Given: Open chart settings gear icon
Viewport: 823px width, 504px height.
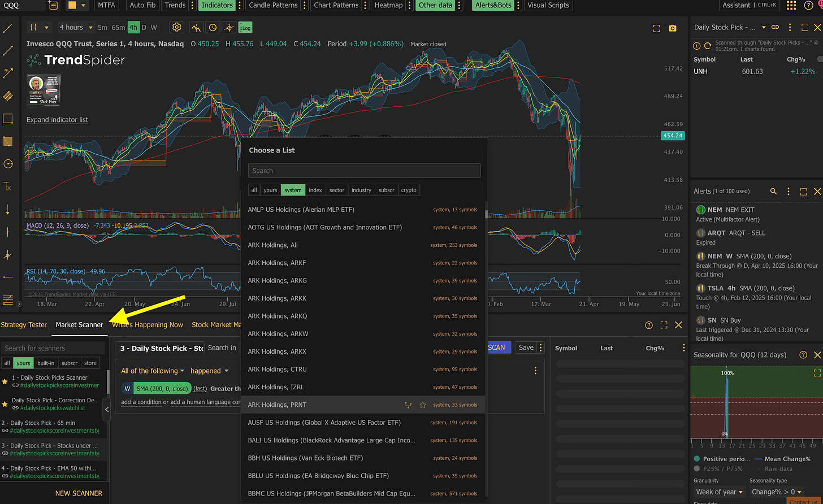Looking at the screenshot, I should (177, 27).
